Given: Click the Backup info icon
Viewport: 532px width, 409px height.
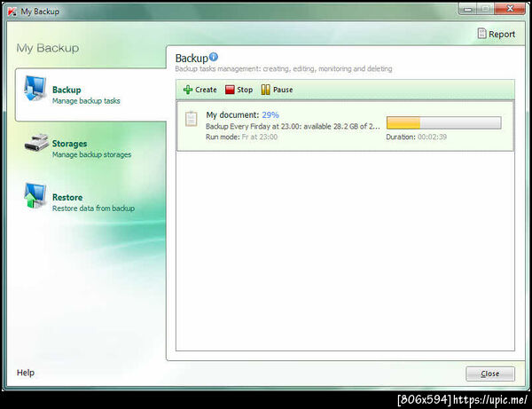Looking at the screenshot, I should (x=214, y=57).
